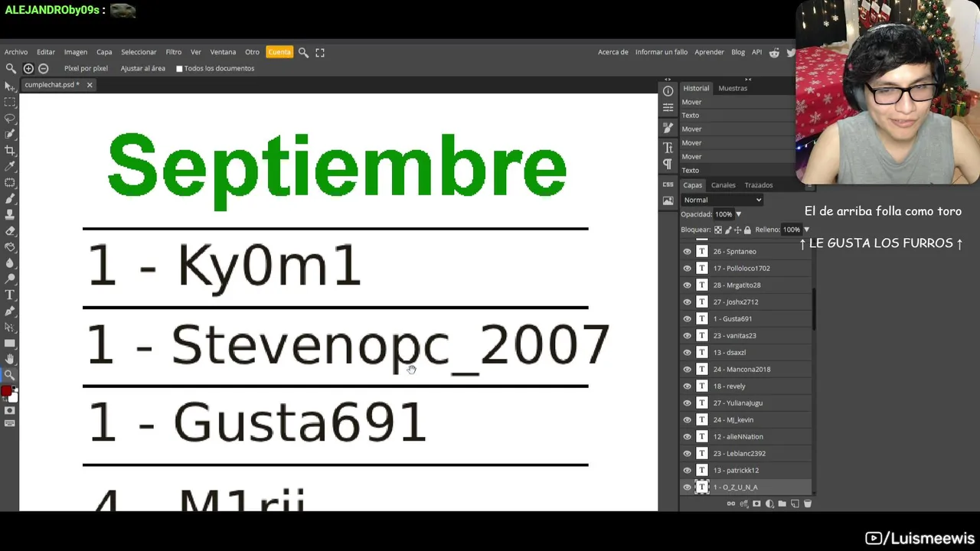Open Informar un fallo link
Image resolution: width=980 pixels, height=551 pixels.
[661, 52]
